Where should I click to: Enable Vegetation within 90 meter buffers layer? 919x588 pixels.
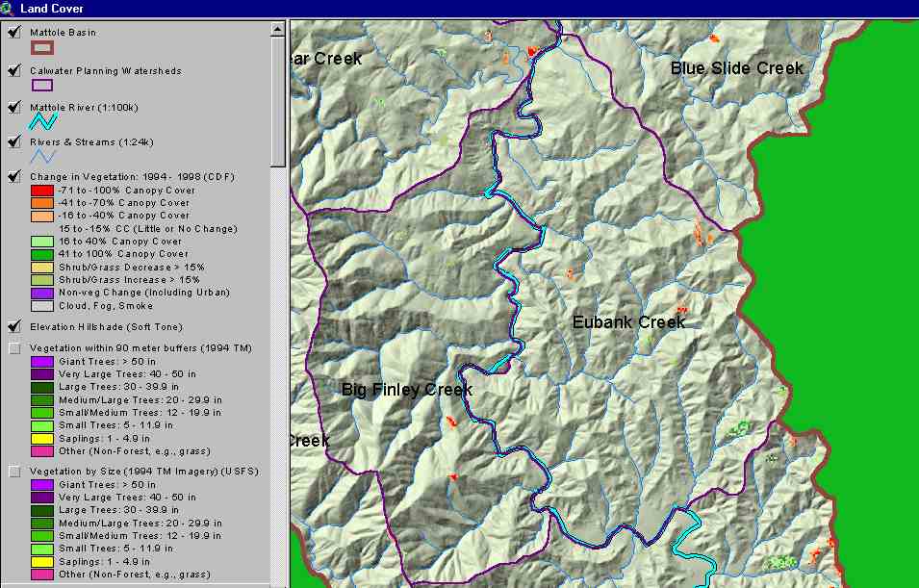[14, 347]
